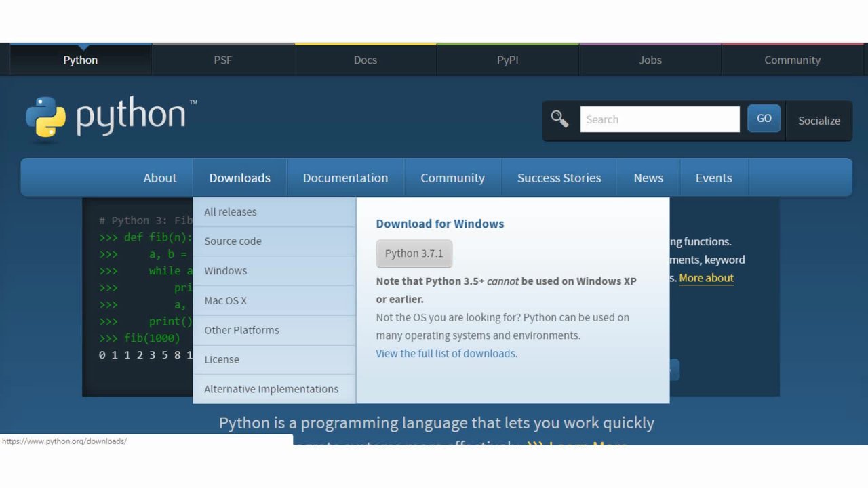The width and height of the screenshot is (868, 488).
Task: Open the Downloads navigation menu
Action: click(x=240, y=178)
